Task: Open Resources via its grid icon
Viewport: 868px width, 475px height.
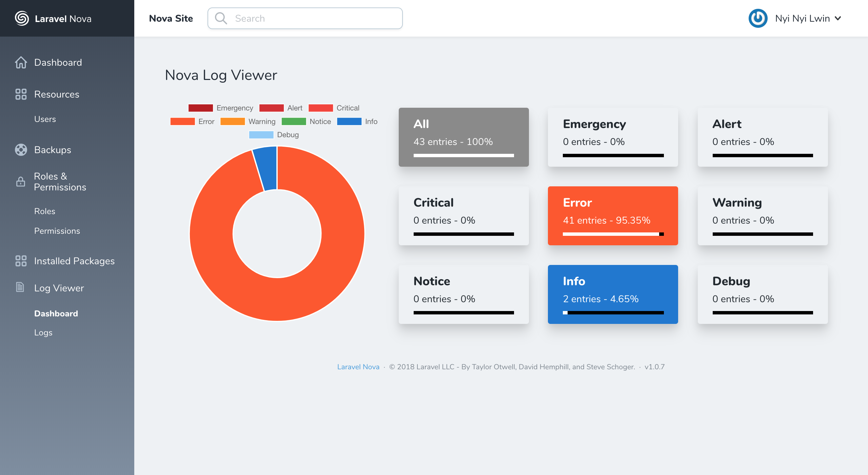Action: 21,94
